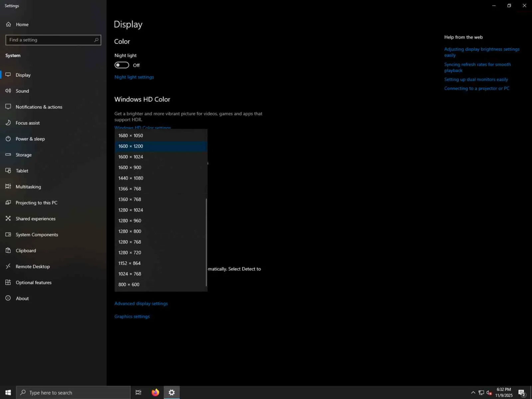Screen dimensions: 532x399
Task: Pick the 1440 × 1080 resolution
Action: point(161,178)
